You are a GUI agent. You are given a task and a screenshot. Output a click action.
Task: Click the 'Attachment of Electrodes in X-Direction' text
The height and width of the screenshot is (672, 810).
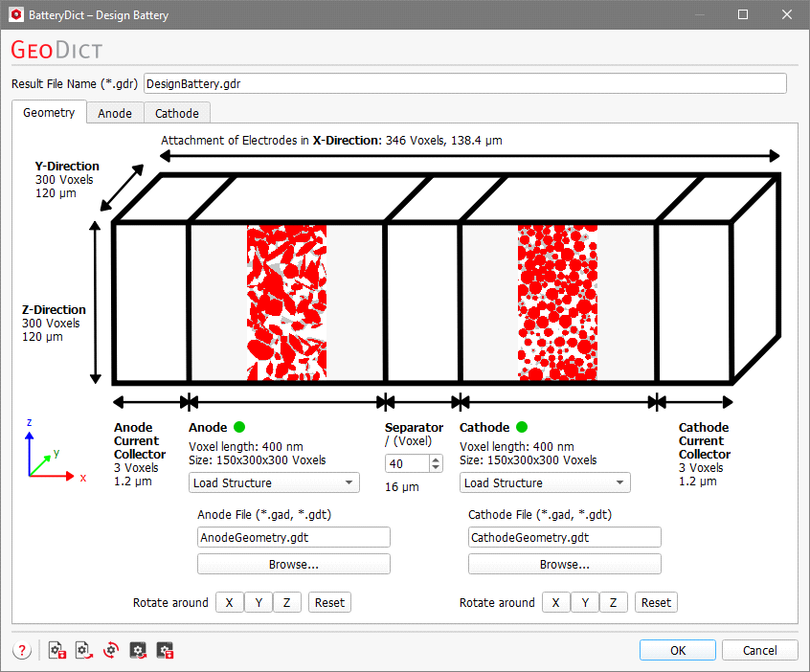pos(331,140)
